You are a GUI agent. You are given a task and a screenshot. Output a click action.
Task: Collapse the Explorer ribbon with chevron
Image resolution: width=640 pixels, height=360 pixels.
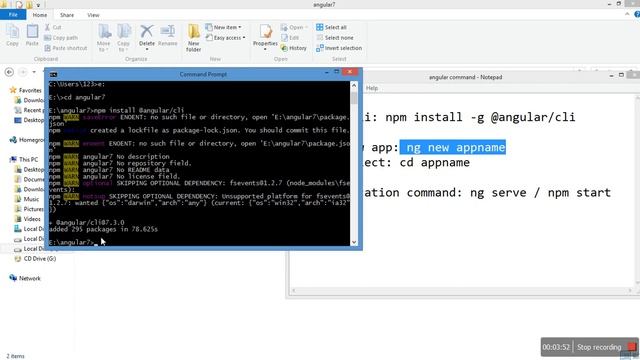click(x=627, y=14)
